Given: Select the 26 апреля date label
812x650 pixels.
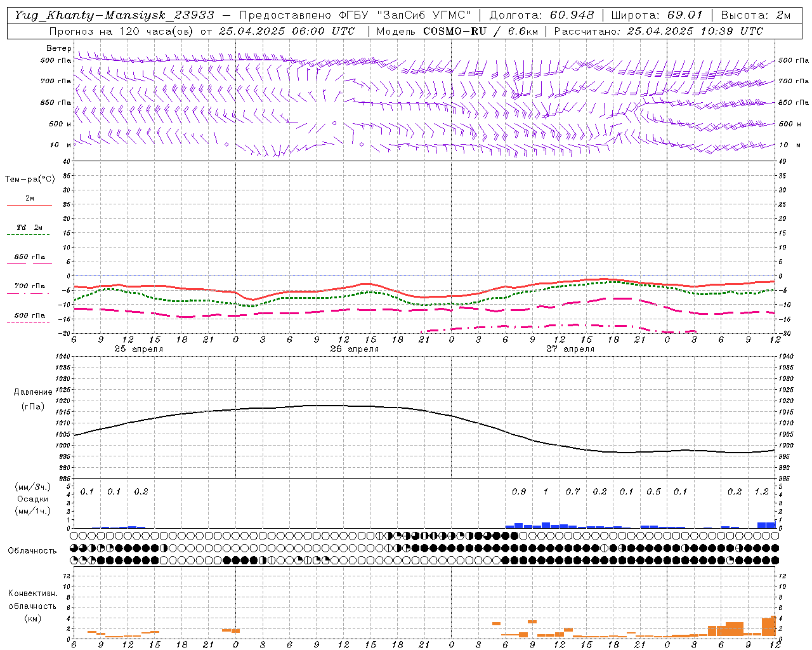Looking at the screenshot, I should pos(354,349).
